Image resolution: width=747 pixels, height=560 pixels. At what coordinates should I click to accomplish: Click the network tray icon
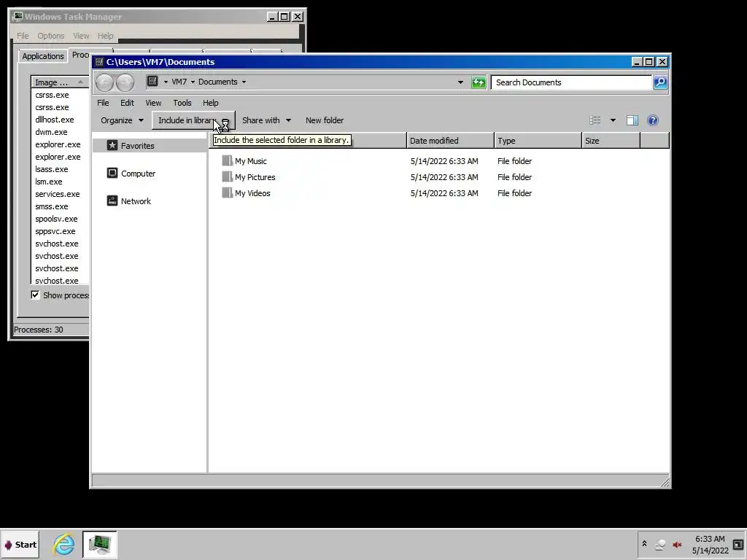coord(660,544)
